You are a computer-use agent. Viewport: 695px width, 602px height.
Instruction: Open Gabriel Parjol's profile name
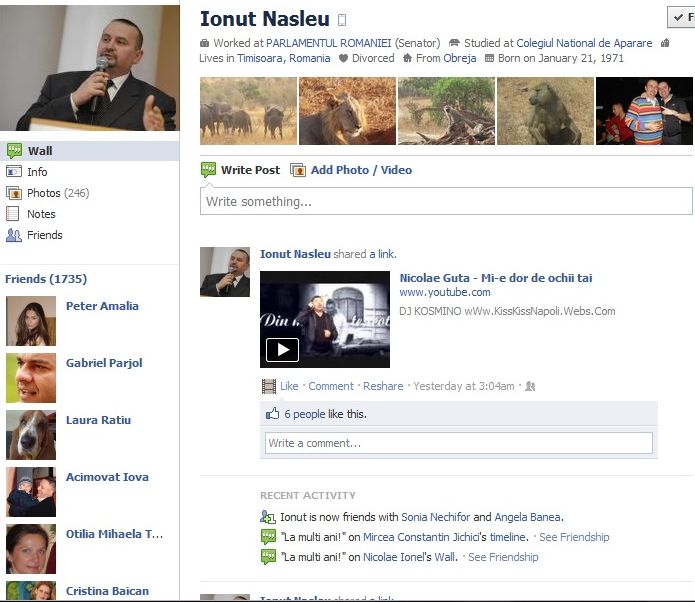pyautogui.click(x=104, y=363)
